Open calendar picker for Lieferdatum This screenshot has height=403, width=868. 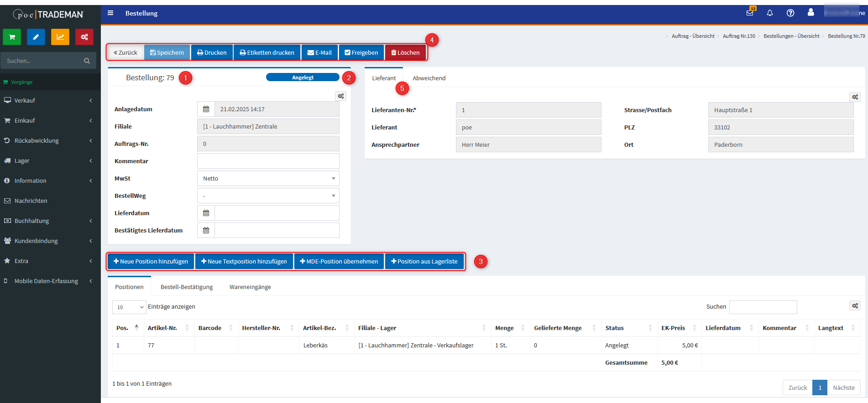[x=206, y=213]
